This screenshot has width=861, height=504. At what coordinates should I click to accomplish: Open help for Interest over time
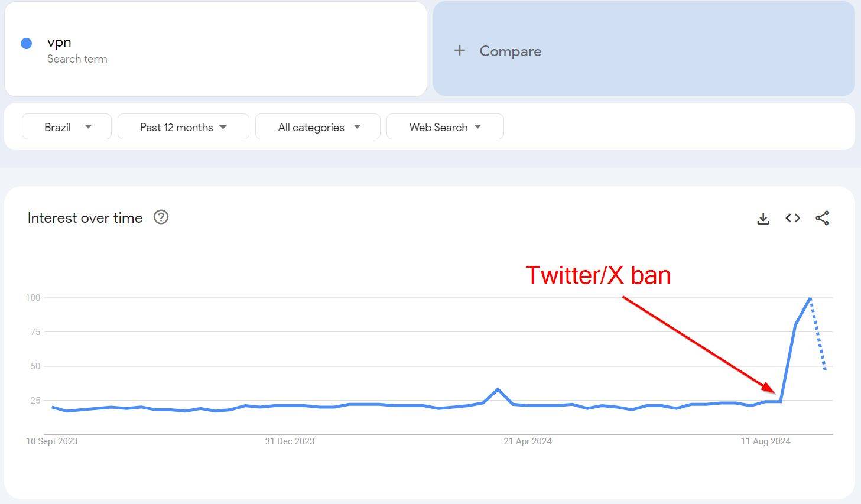point(161,217)
